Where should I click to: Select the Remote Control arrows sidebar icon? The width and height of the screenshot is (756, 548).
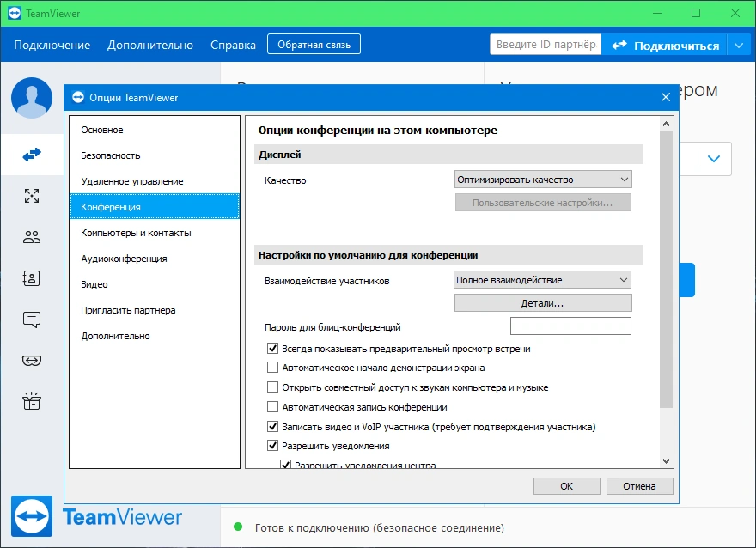click(x=32, y=155)
